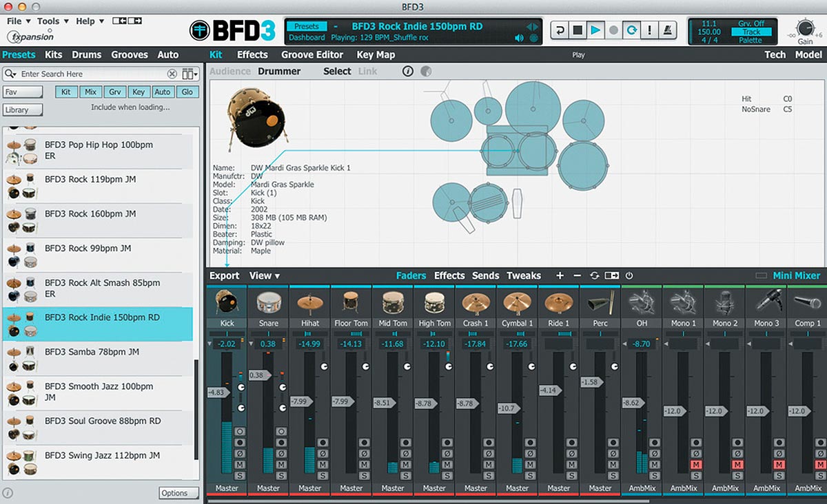Screen dimensions: 827x504
Task: Select the Cymbal 1 channel icon
Action: tap(517, 302)
